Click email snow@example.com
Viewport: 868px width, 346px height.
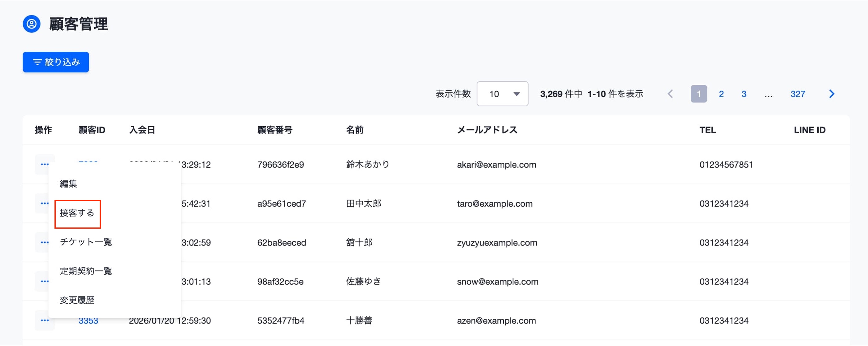pos(498,282)
